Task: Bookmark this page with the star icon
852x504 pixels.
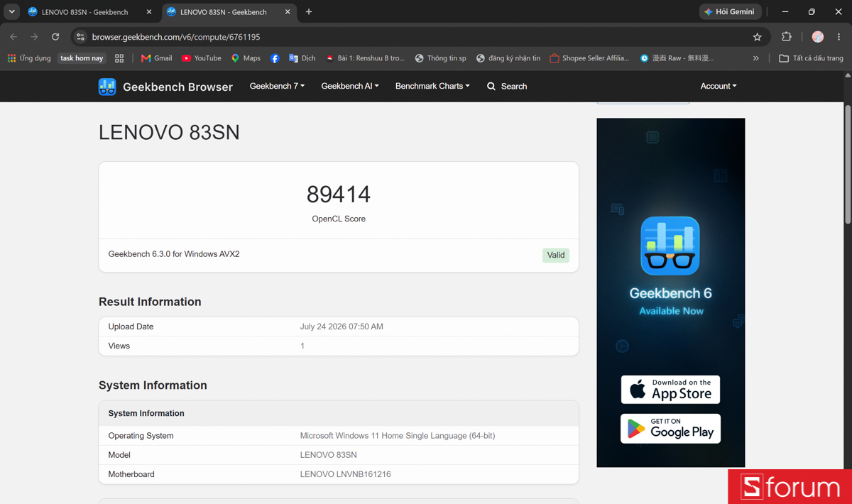Action: tap(757, 37)
